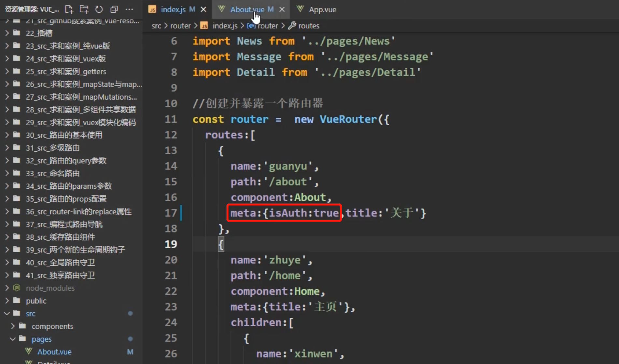Expand the components folder chevron

coord(13,326)
